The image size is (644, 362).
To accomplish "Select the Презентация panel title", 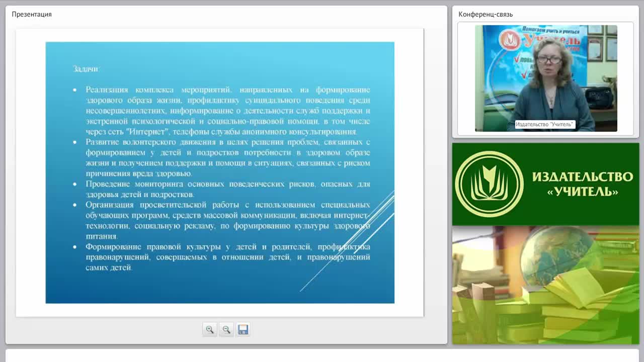I will (x=32, y=14).
